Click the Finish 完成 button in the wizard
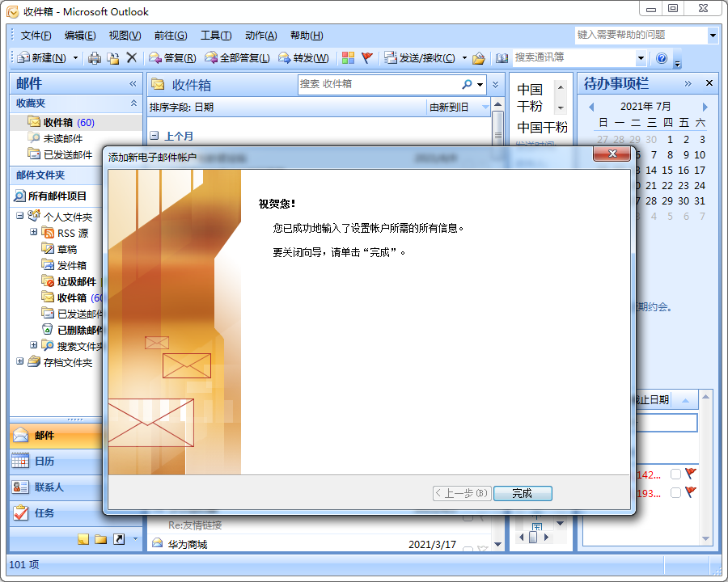The height and width of the screenshot is (582, 728). pos(523,493)
